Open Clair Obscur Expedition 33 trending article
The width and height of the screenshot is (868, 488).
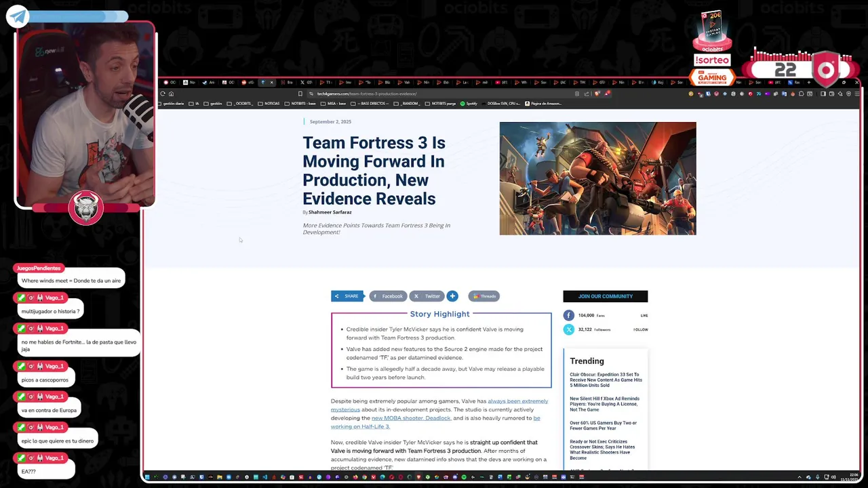point(606,380)
